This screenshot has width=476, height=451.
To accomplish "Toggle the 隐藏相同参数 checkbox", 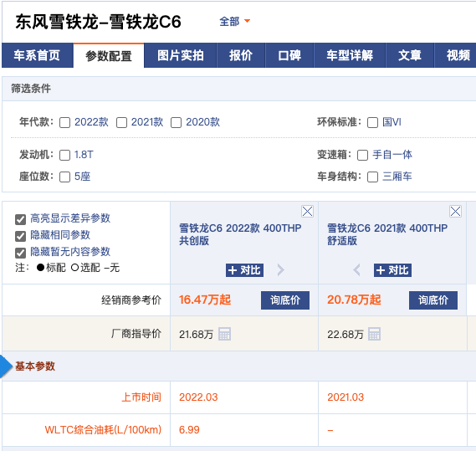I will [x=20, y=236].
